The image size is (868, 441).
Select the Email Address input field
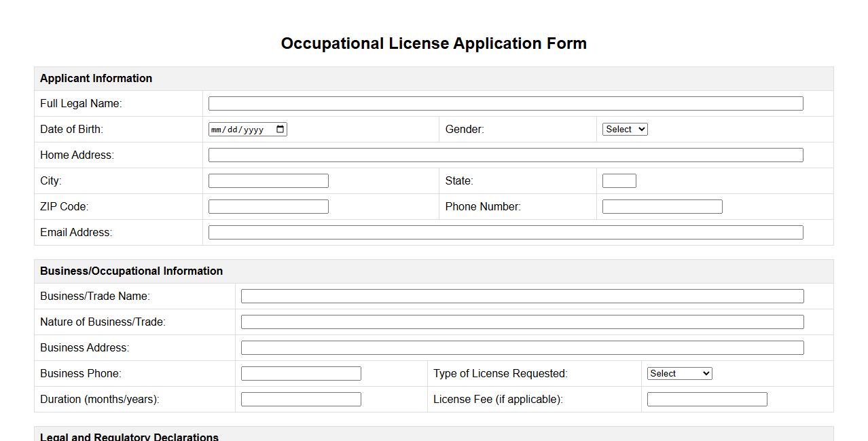point(505,231)
